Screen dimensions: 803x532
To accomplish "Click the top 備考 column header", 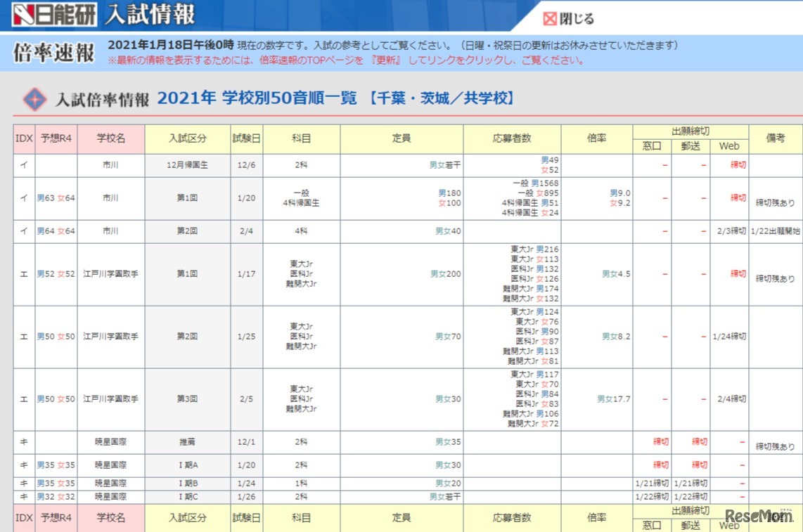I will point(776,138).
